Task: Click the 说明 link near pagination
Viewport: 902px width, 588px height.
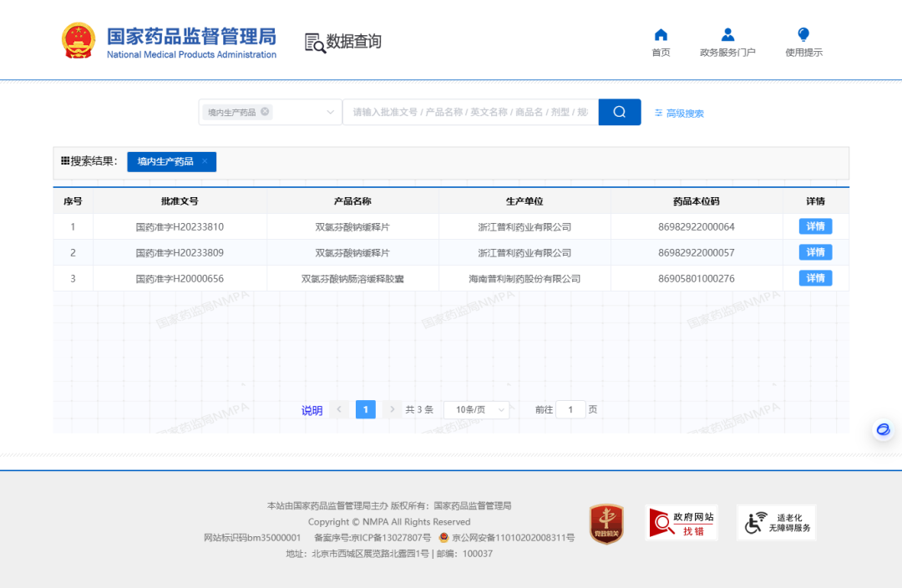Action: click(312, 410)
